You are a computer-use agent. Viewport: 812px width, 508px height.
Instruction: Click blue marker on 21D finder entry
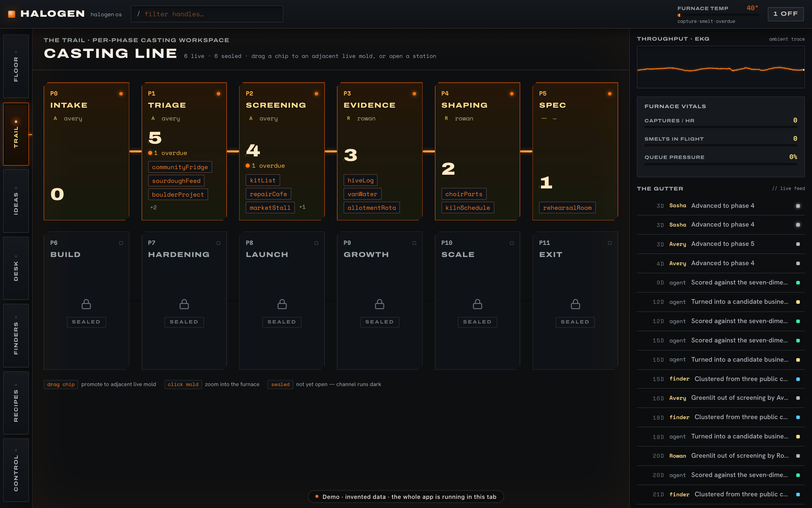(798, 494)
